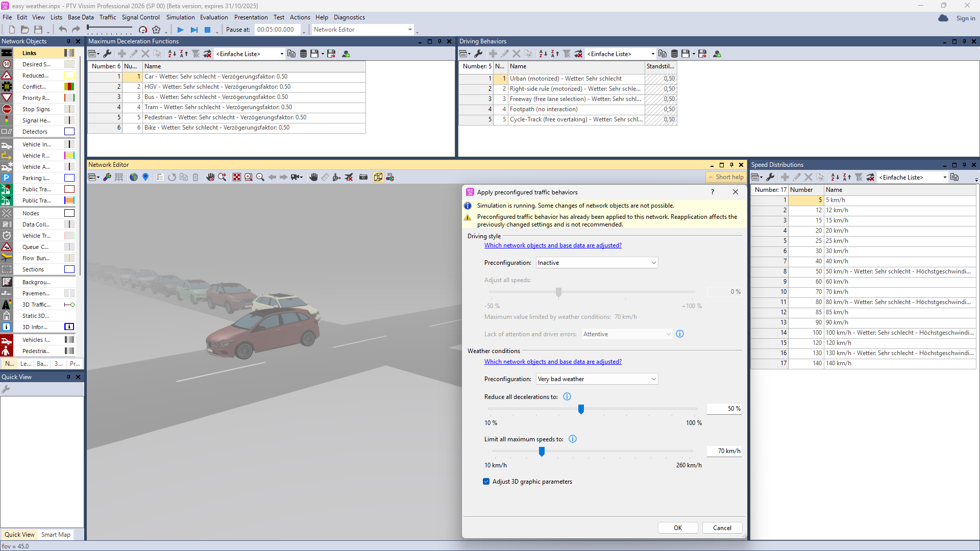The image size is (980, 551).
Task: Click the Network Editor zoom out magnifier
Action: 260,177
